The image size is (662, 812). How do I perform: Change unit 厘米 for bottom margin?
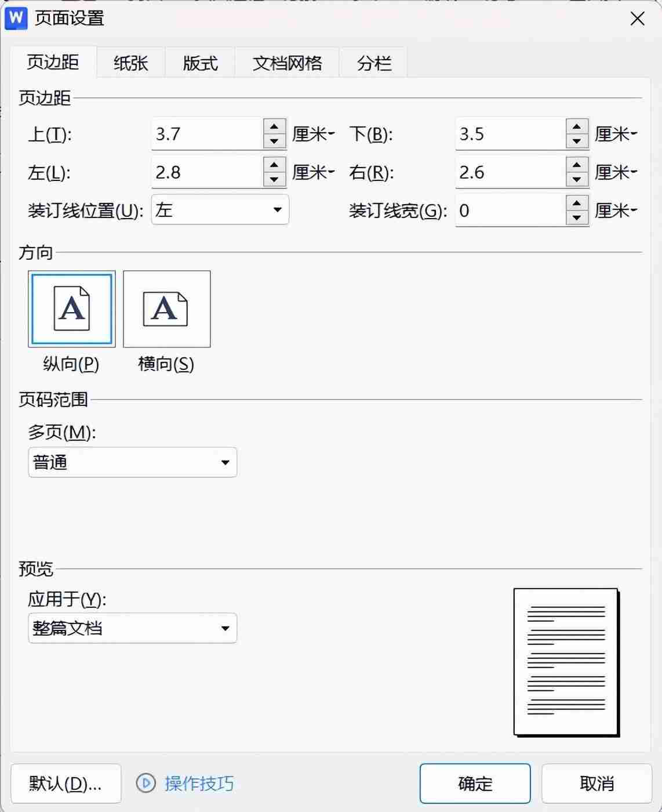(x=616, y=134)
